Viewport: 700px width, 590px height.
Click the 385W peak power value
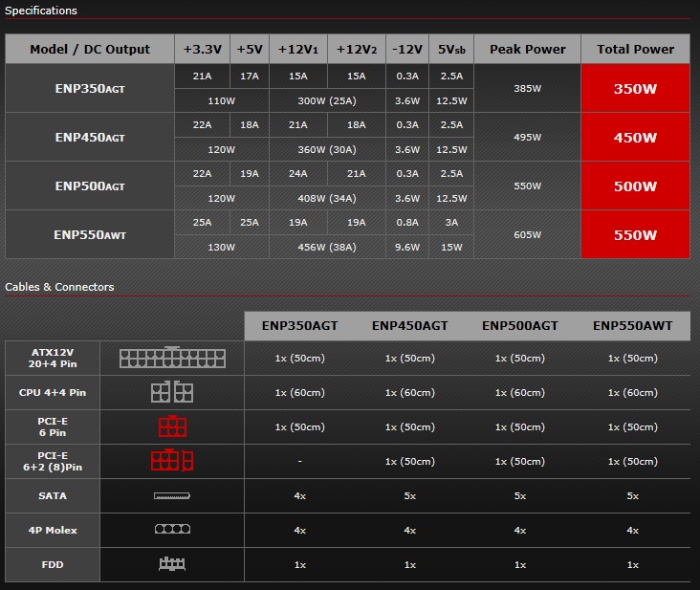(527, 88)
